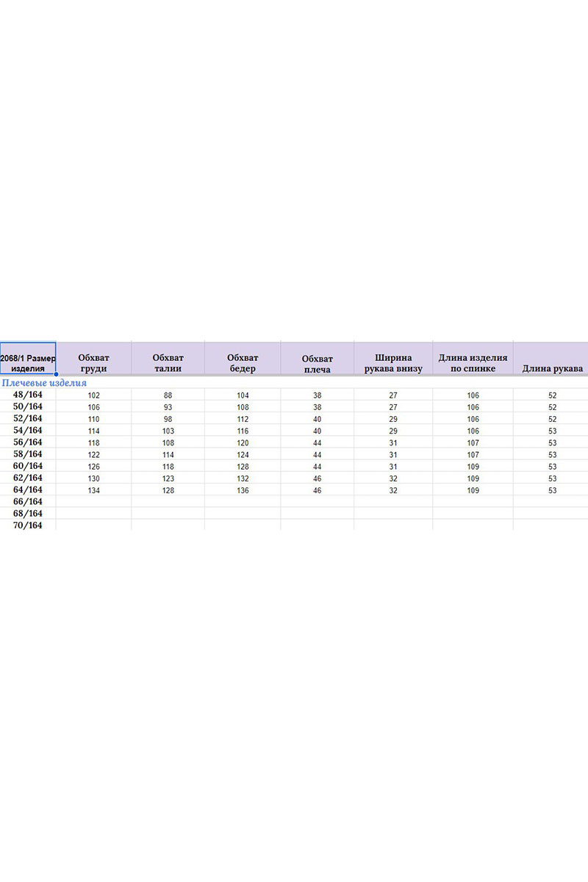Select chest value 102 in row 48/164
The width and height of the screenshot is (588, 882).
point(93,395)
